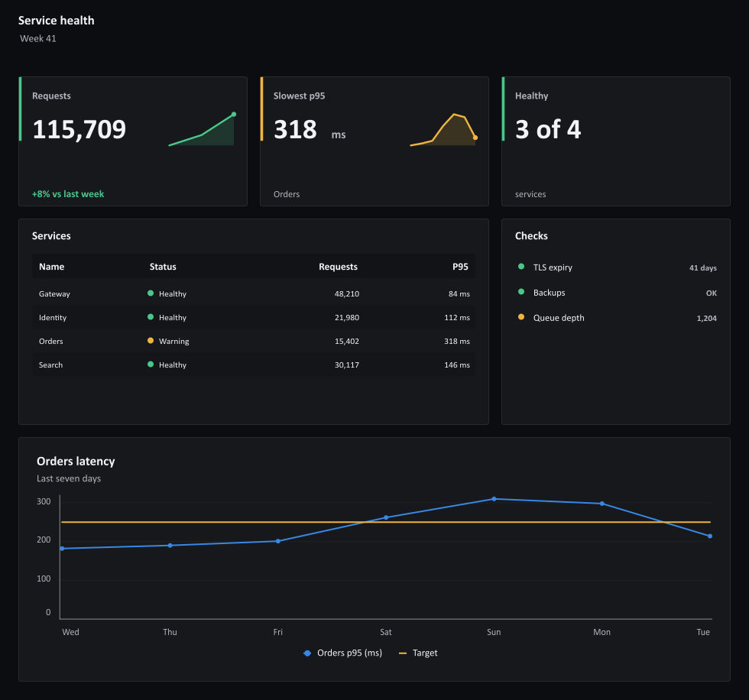Click the 112 ms P95 value
Image resolution: width=749 pixels, height=700 pixels.
[457, 318]
